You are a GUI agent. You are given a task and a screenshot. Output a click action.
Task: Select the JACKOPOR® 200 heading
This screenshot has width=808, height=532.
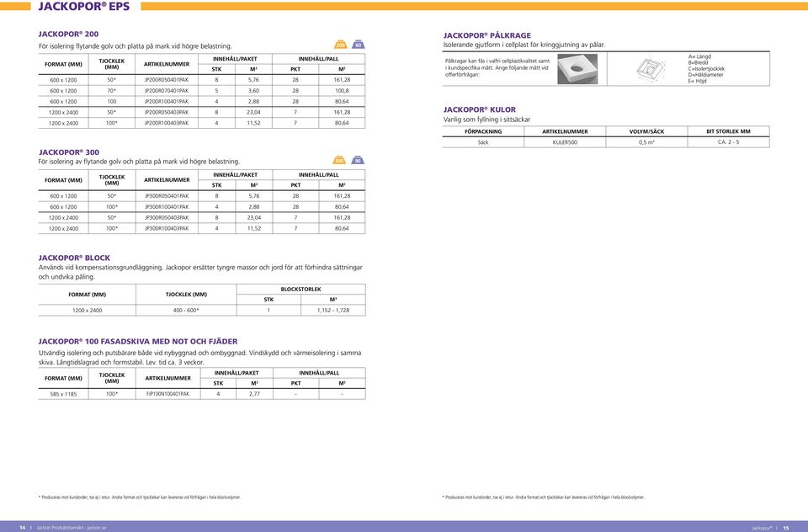coord(68,34)
